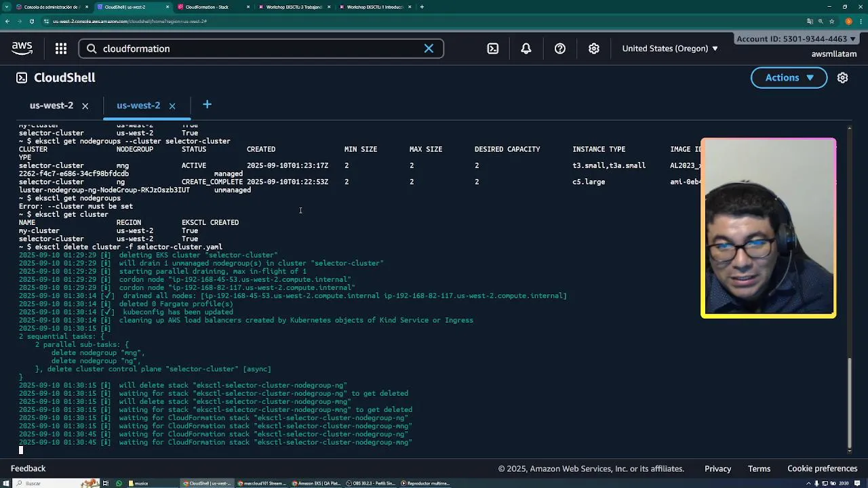This screenshot has height=488, width=868.
Task: Click the terminal vertical scrollbar thumb
Action: (849, 403)
